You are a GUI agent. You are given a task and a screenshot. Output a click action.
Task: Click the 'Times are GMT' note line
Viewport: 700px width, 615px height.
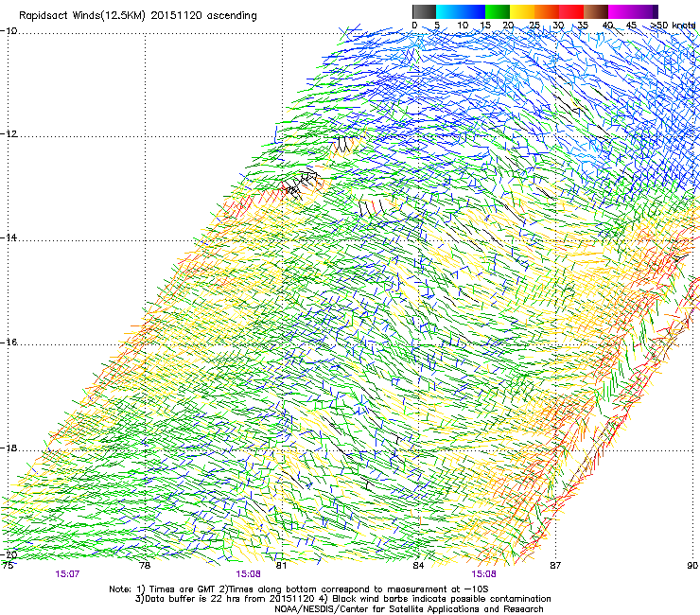[x=299, y=589]
